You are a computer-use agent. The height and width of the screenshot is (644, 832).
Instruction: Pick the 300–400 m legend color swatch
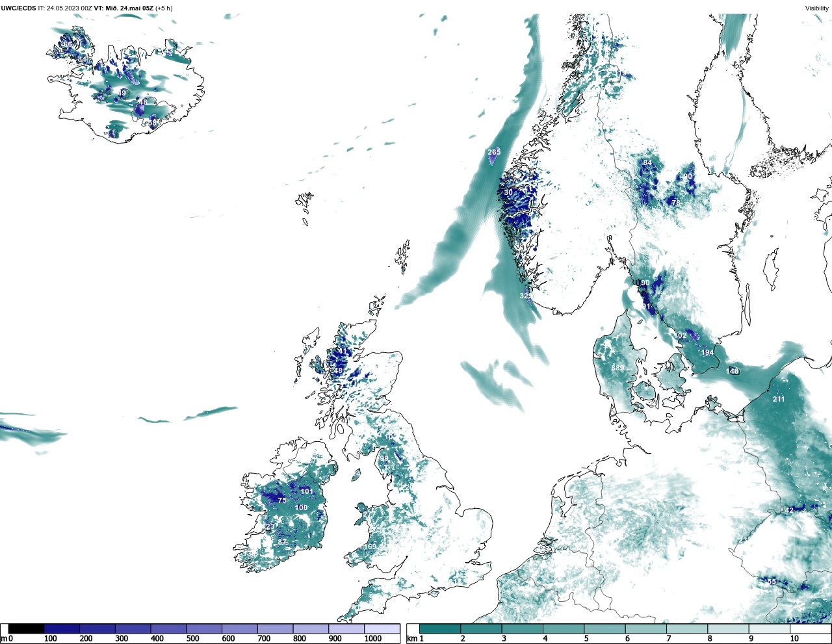(133, 628)
